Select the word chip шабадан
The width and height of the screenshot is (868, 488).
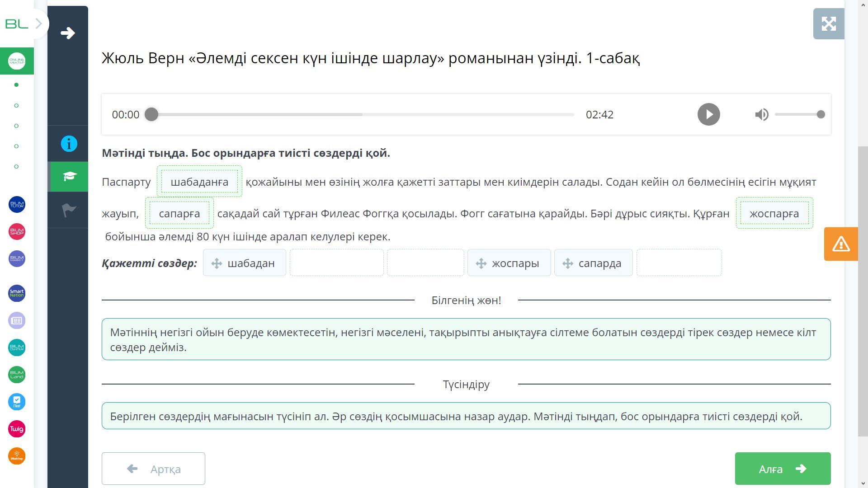[x=245, y=263]
